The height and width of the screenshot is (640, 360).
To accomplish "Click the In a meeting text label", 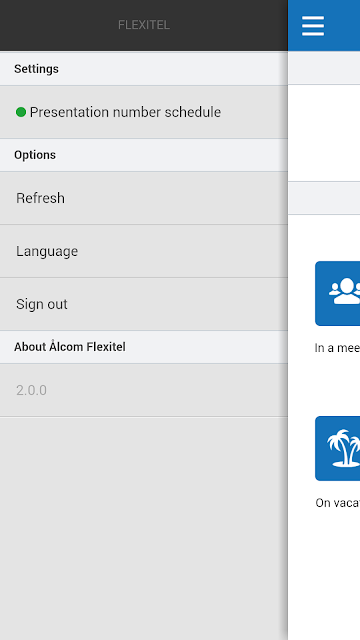I will pos(337,348).
